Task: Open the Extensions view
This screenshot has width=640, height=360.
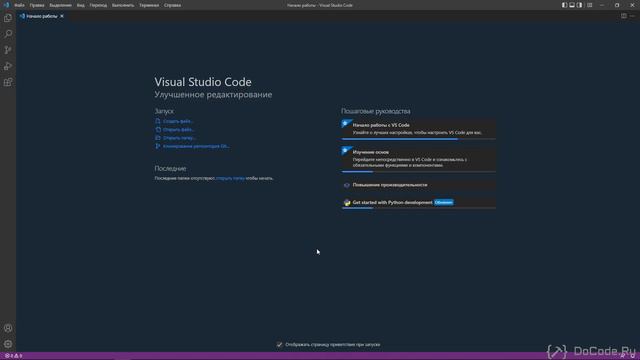Action: click(8, 82)
